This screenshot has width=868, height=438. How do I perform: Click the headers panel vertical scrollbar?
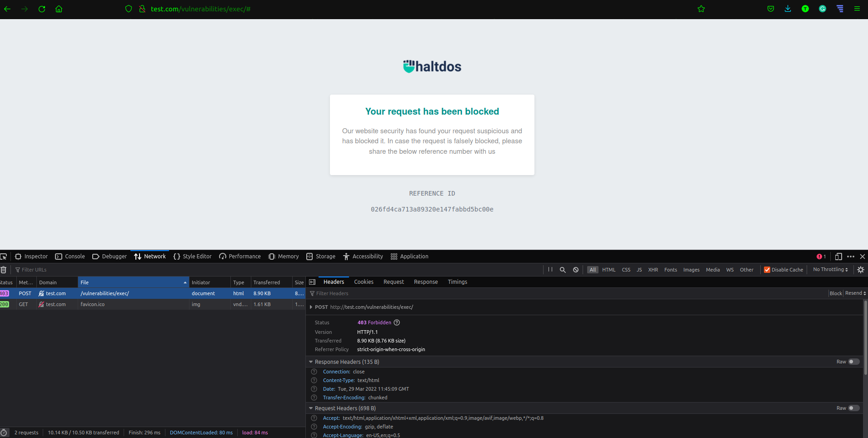pos(865,338)
